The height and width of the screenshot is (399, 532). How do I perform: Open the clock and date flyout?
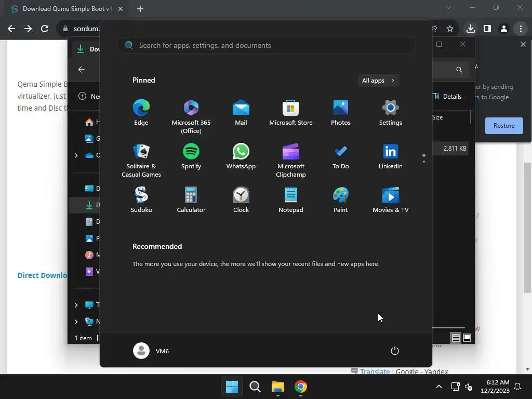(x=495, y=387)
